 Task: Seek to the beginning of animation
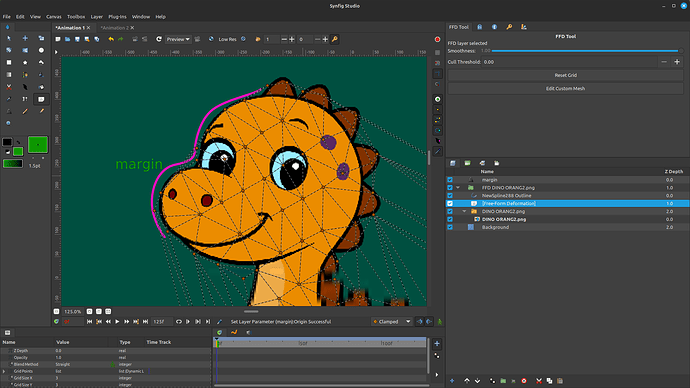pos(89,322)
